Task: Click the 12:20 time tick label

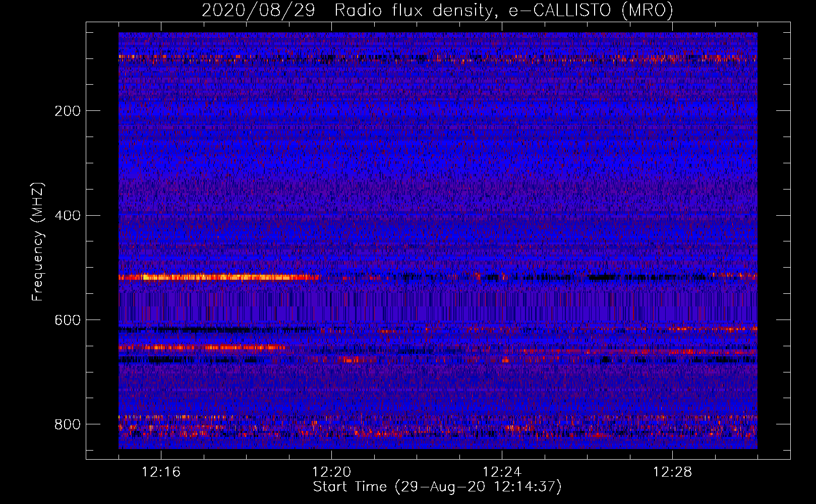Action: (x=331, y=472)
